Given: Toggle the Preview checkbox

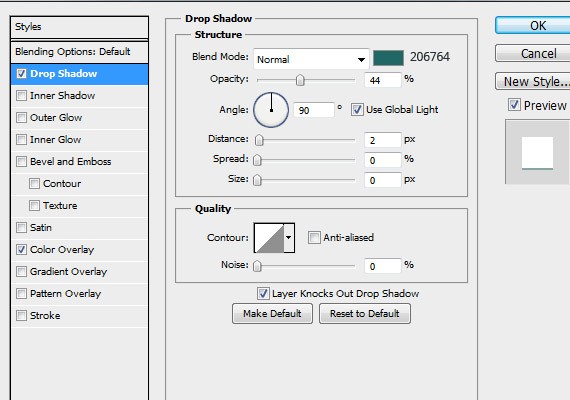Looking at the screenshot, I should coord(514,105).
